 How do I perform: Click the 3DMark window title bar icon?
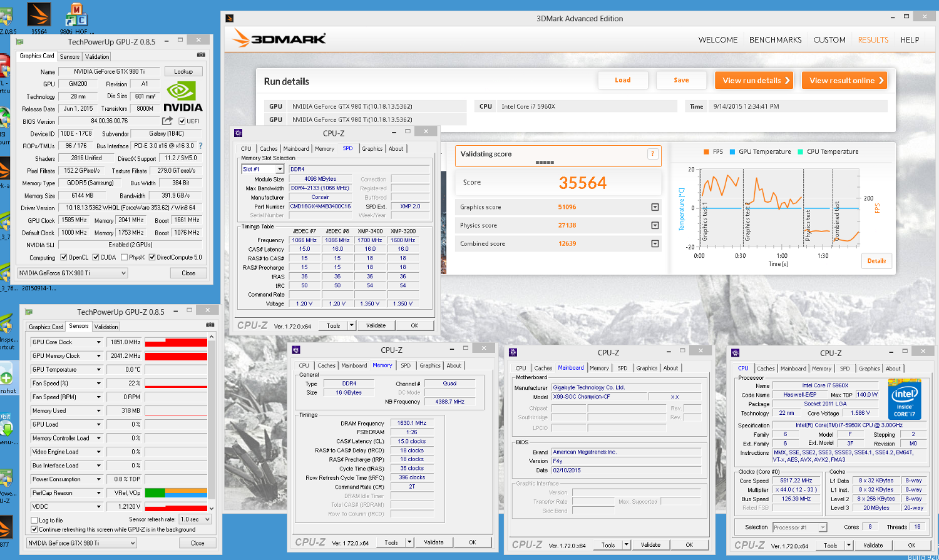click(230, 18)
